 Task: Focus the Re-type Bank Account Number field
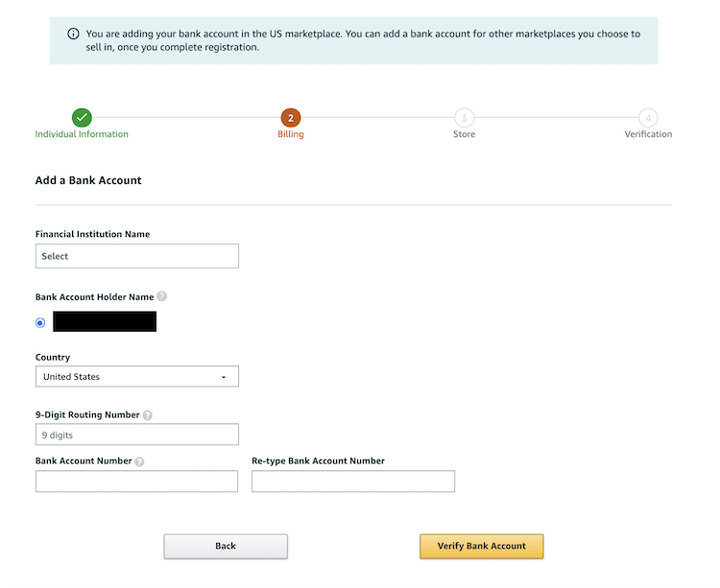(x=353, y=482)
